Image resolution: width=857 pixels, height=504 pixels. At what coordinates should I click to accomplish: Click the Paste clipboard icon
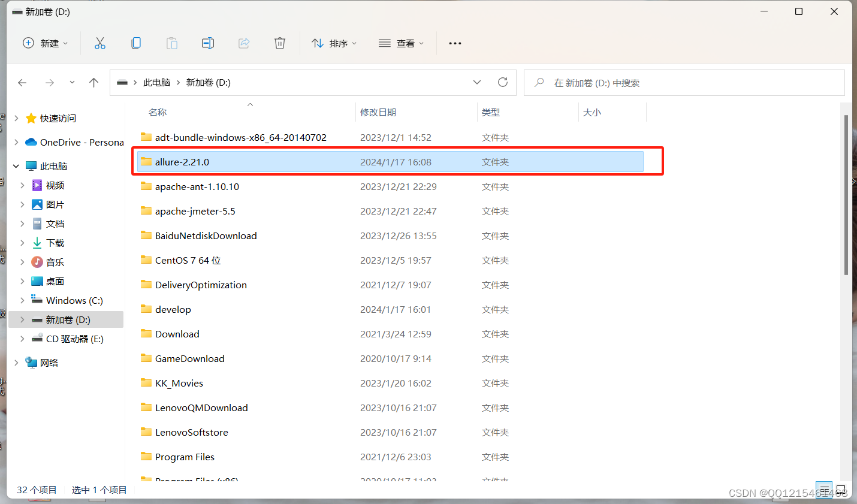tap(172, 43)
